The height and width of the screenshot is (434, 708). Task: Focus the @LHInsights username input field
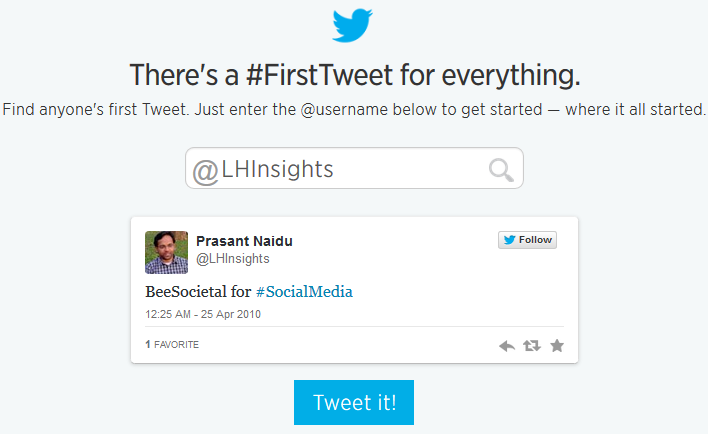pyautogui.click(x=354, y=168)
